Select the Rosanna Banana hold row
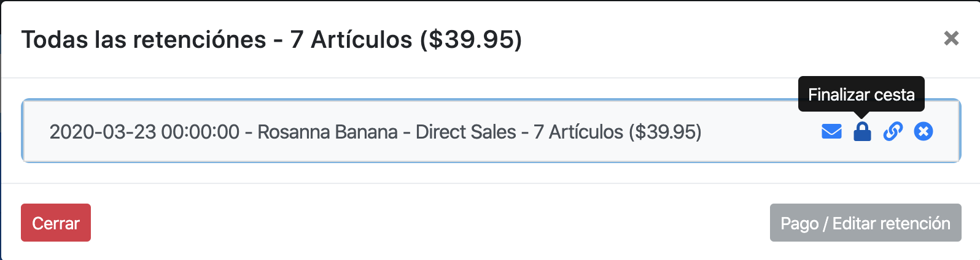This screenshot has height=260, width=980. pyautogui.click(x=491, y=131)
